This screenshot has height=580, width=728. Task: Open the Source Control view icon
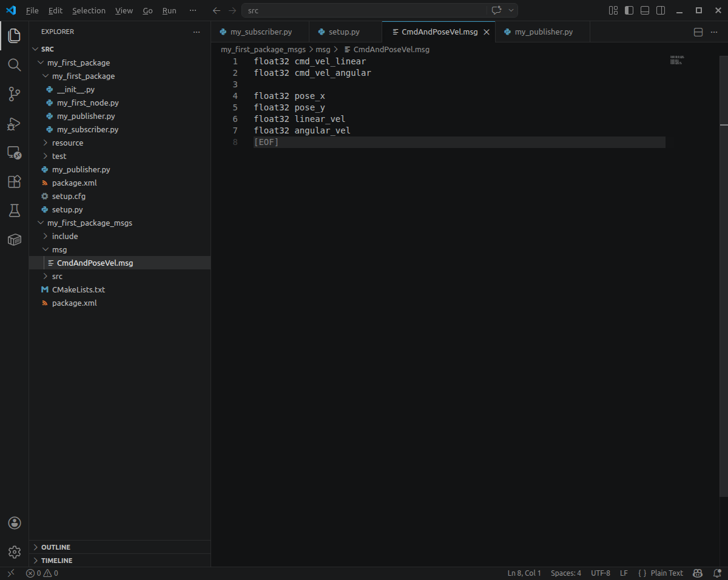[x=14, y=93]
